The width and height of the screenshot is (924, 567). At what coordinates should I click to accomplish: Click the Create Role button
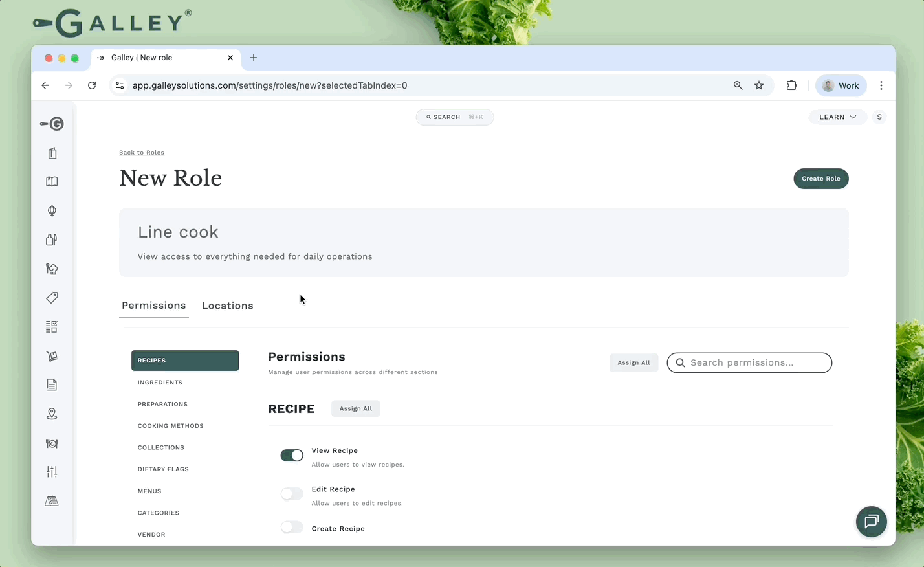(x=821, y=179)
